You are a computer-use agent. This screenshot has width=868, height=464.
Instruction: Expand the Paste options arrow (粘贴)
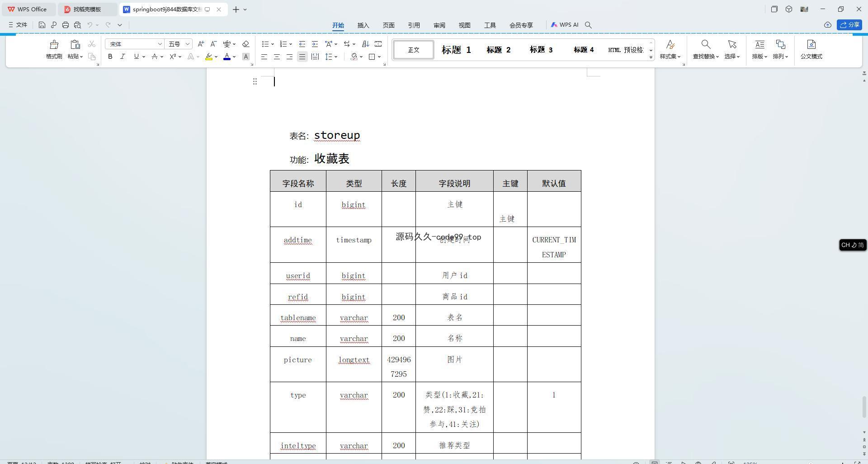pyautogui.click(x=81, y=57)
